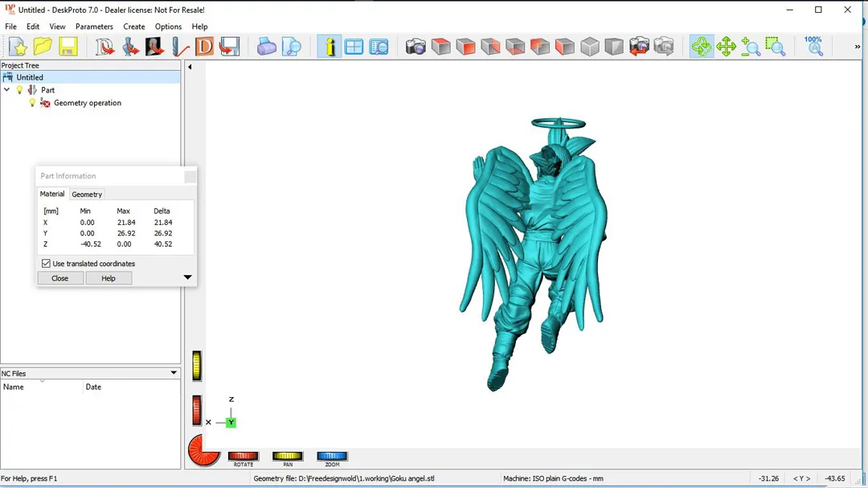Toggle the Part visibility light bulb
The height and width of the screenshot is (488, 868).
[x=20, y=90]
